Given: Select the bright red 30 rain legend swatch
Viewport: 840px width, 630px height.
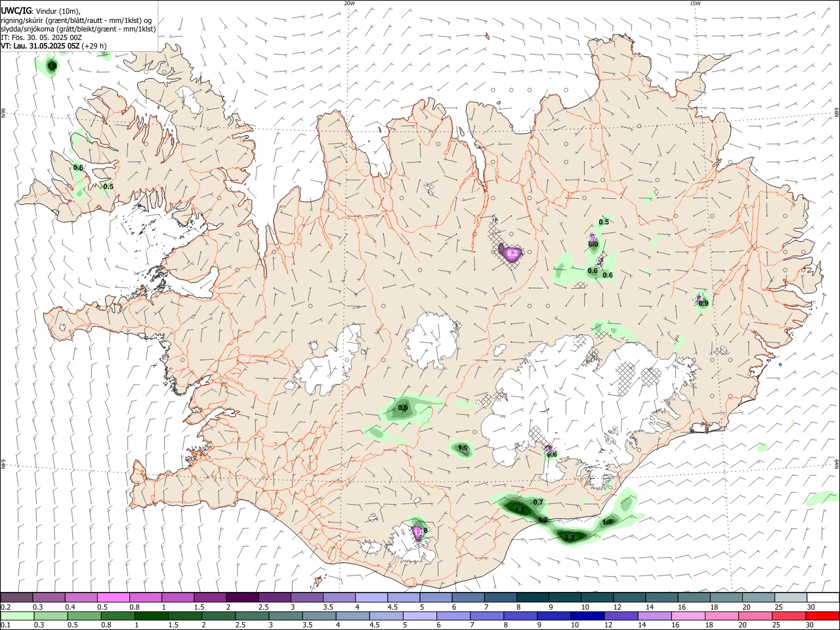Looking at the screenshot, I should tap(822, 616).
